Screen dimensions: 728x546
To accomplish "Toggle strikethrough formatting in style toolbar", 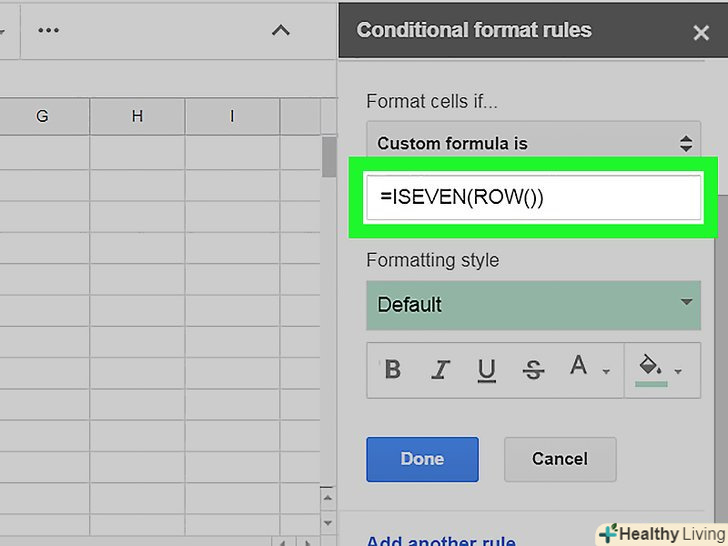I will (534, 370).
